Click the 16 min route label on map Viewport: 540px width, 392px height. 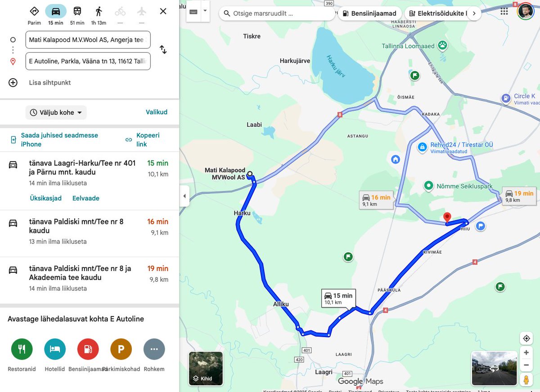376,200
